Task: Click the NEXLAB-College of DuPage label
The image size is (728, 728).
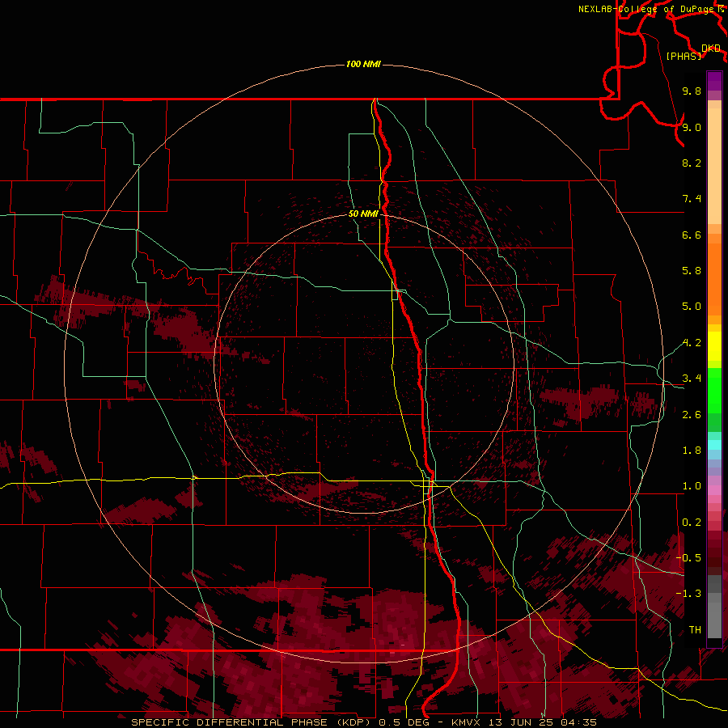Action: pyautogui.click(x=647, y=9)
